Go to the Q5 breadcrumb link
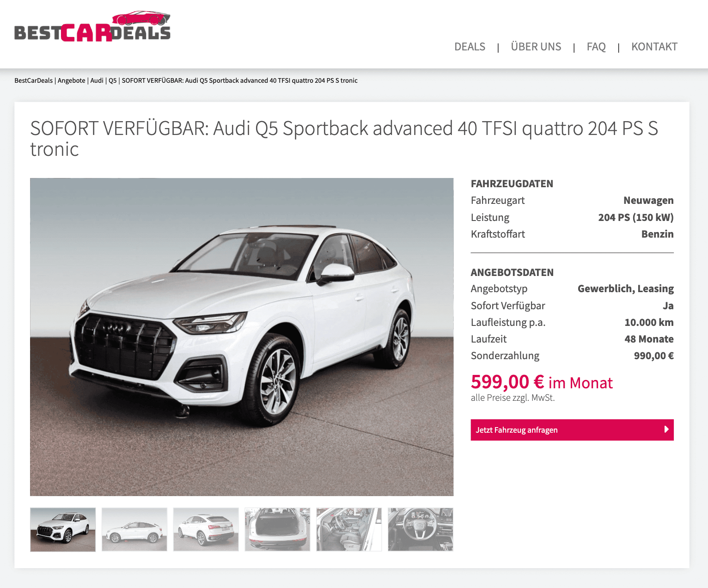The image size is (708, 588). (112, 80)
